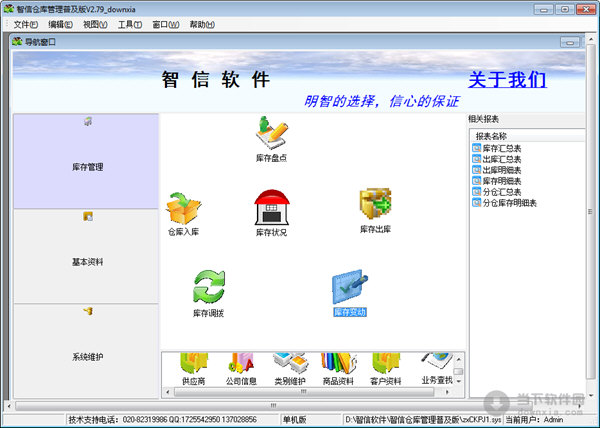
Task: Click the 报表名称 column header
Action: pyautogui.click(x=527, y=136)
